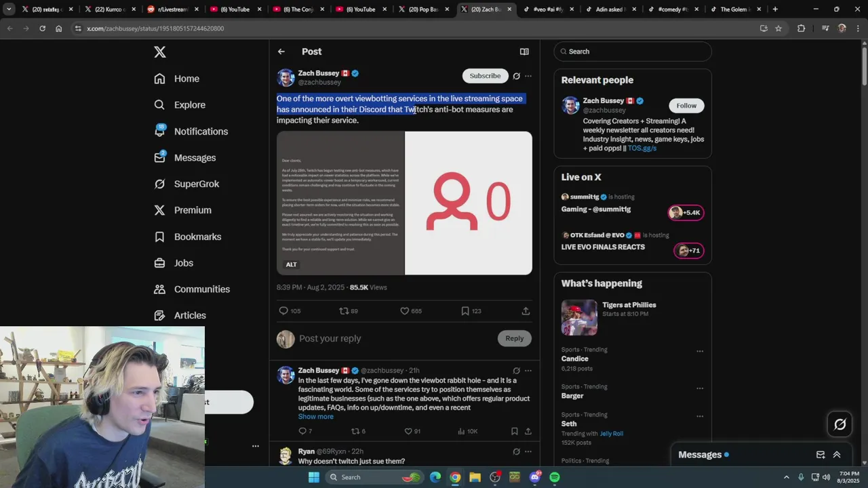Switch to The Golem tab

pos(734,9)
